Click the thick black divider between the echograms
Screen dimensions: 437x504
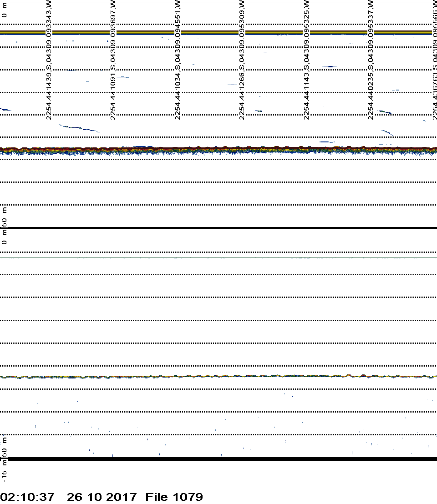coord(218,228)
